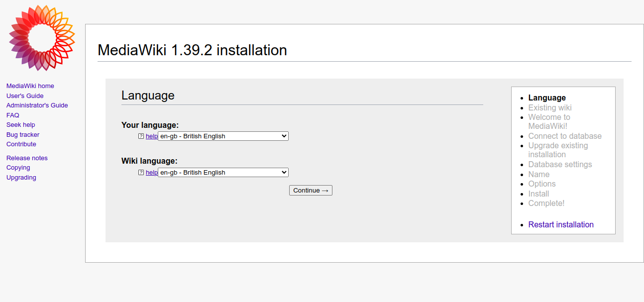Click the MediaWiki sunflower logo
Viewport: 644px width, 302px height.
point(42,38)
